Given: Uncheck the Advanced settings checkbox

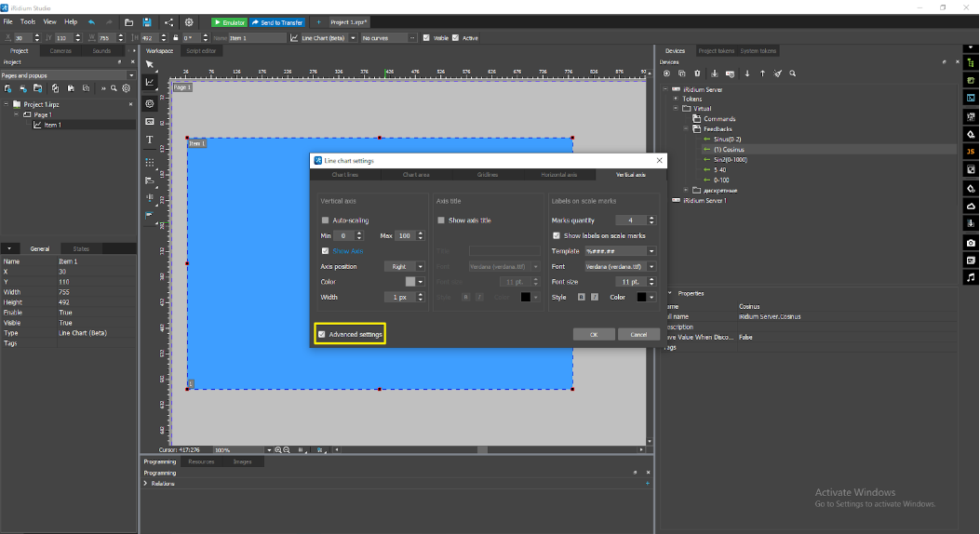Looking at the screenshot, I should (x=322, y=334).
